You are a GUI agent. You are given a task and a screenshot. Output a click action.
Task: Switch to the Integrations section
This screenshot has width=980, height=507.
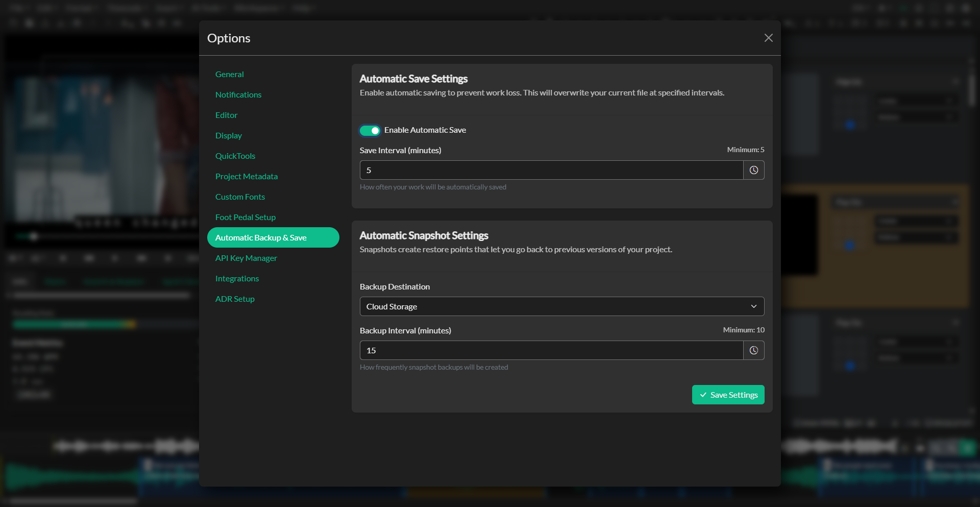point(237,278)
